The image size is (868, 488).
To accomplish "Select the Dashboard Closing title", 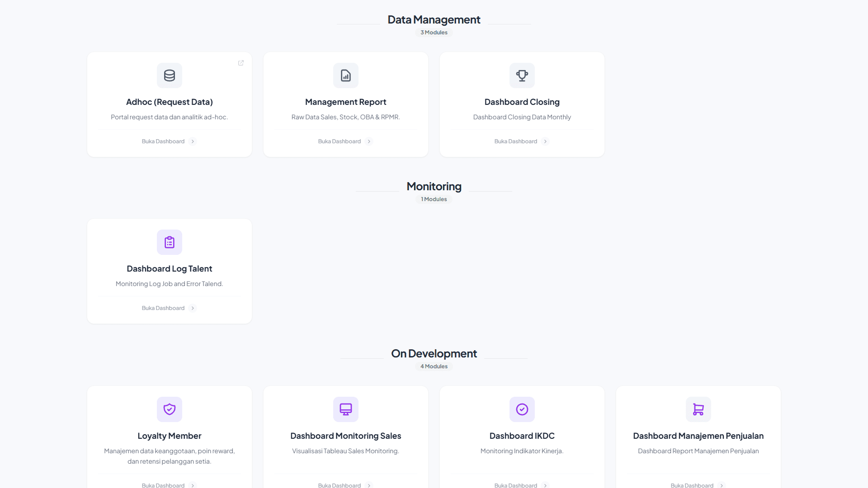I will click(522, 102).
